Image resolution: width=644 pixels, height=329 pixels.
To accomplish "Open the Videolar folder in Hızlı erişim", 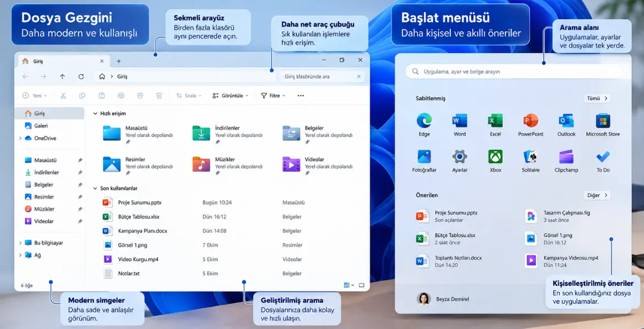I will tap(318, 164).
